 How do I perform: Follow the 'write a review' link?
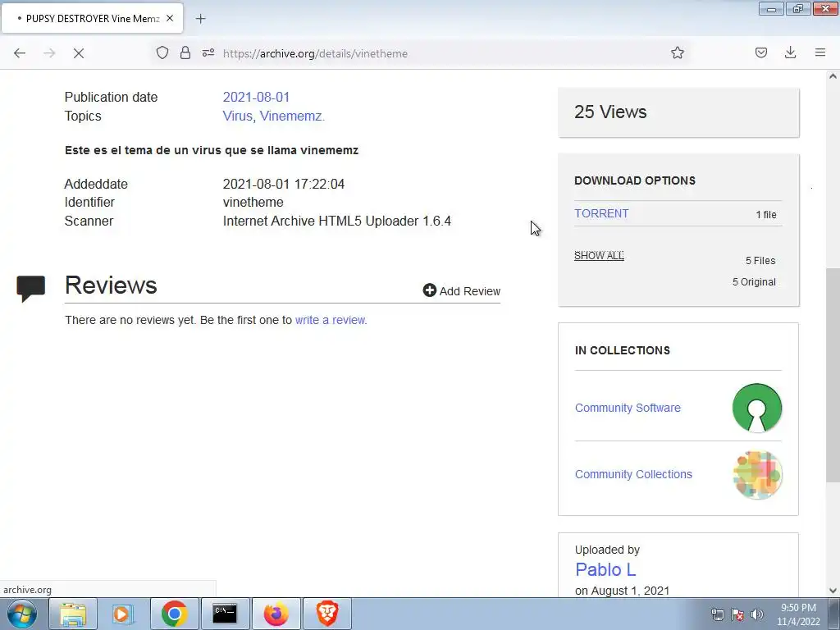point(331,320)
